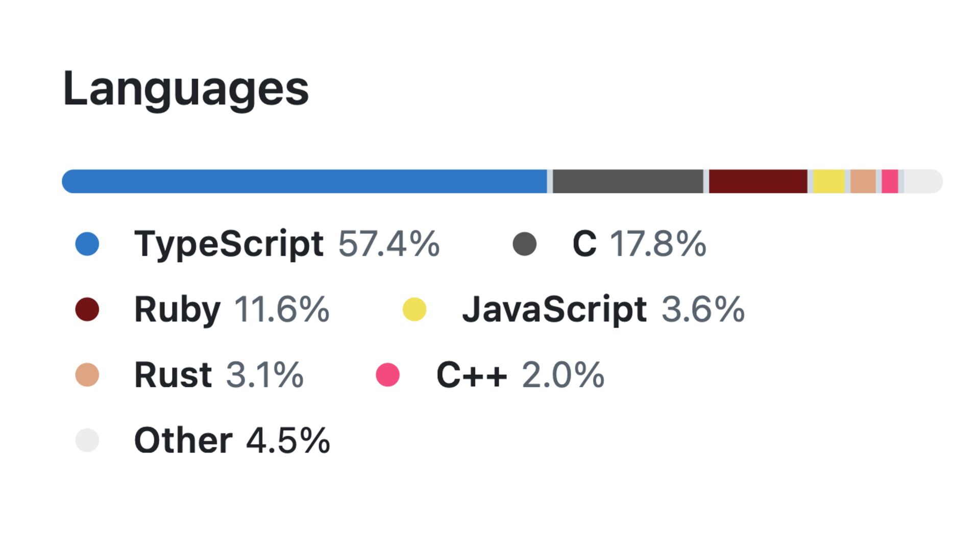Click the blue TypeScript legend dot
The image size is (980, 551).
(x=87, y=244)
